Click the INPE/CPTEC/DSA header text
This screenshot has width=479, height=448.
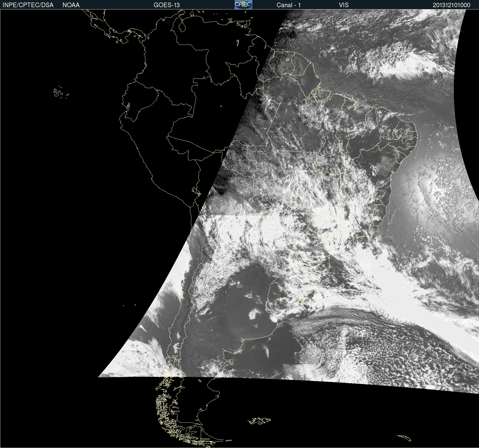(x=28, y=5)
